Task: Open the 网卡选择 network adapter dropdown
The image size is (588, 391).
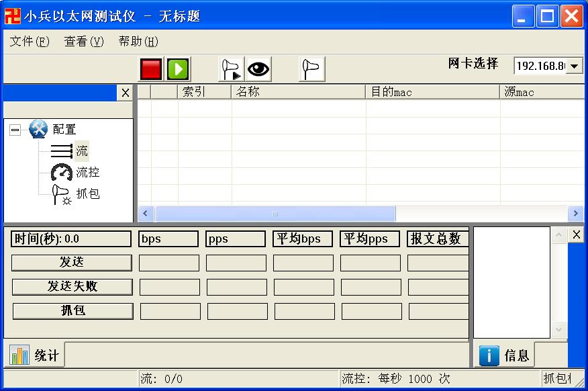Action: (x=574, y=66)
